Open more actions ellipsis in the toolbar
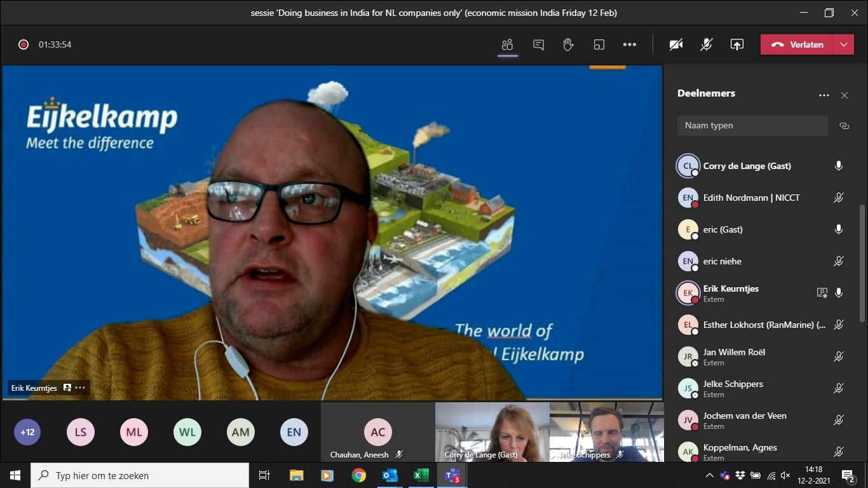Screen dimensions: 868x488 [629, 44]
